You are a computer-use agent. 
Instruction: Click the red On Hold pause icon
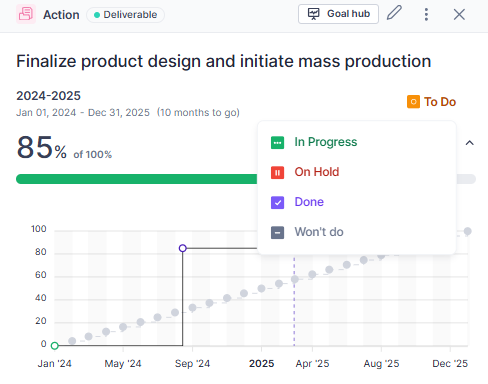[x=277, y=173]
